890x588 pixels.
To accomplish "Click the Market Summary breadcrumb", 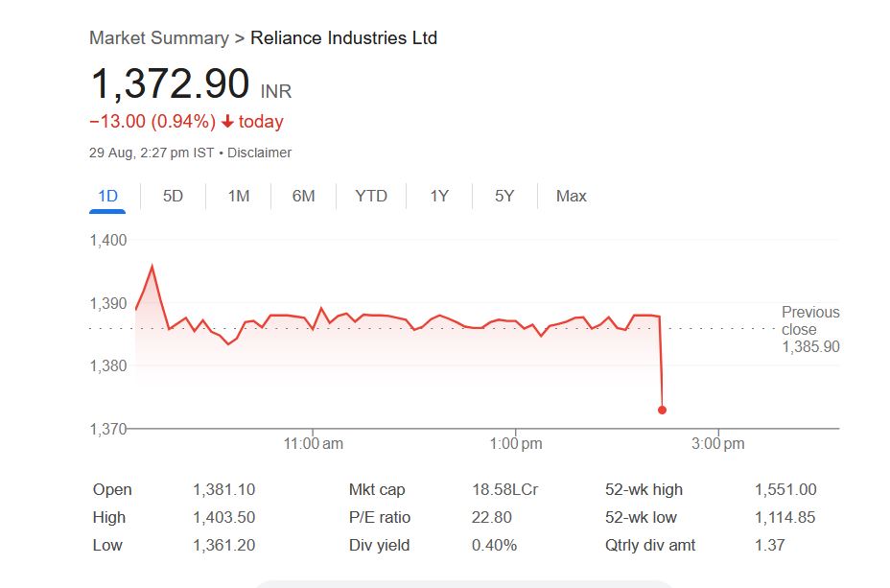I will click(x=158, y=38).
